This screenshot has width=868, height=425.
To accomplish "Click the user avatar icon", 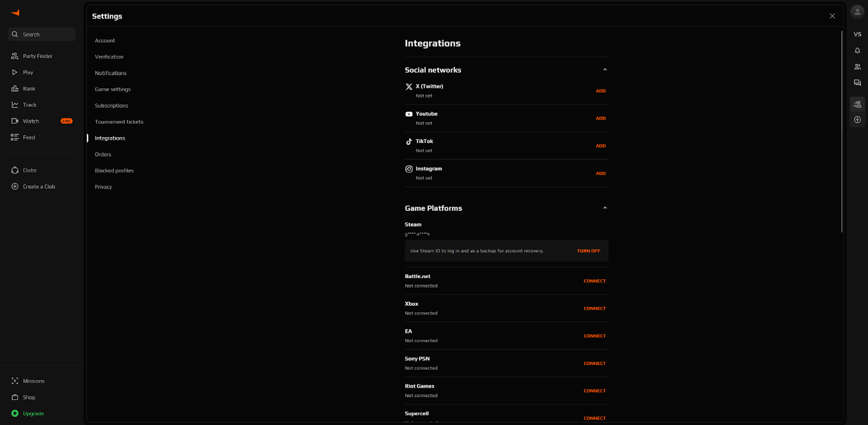I will click(857, 11).
